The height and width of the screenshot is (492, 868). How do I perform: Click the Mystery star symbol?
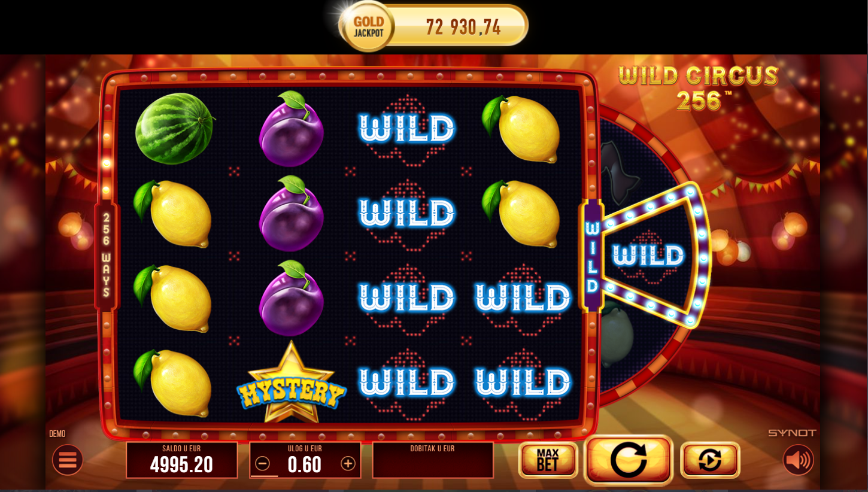(291, 383)
